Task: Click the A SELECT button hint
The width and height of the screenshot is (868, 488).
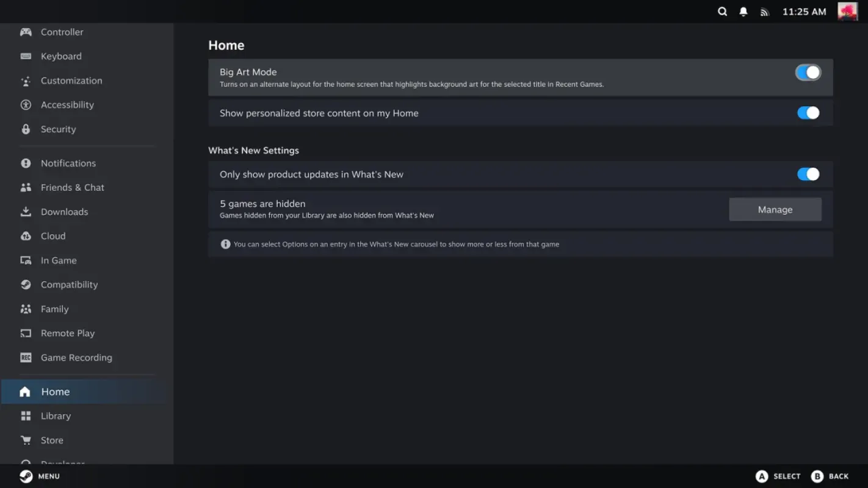Action: pyautogui.click(x=778, y=476)
